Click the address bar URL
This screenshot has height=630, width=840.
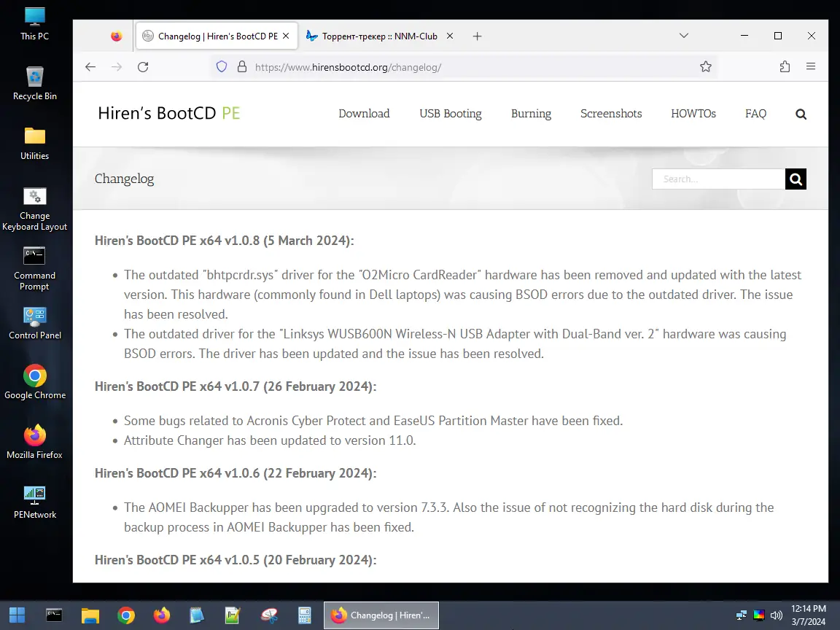point(349,67)
